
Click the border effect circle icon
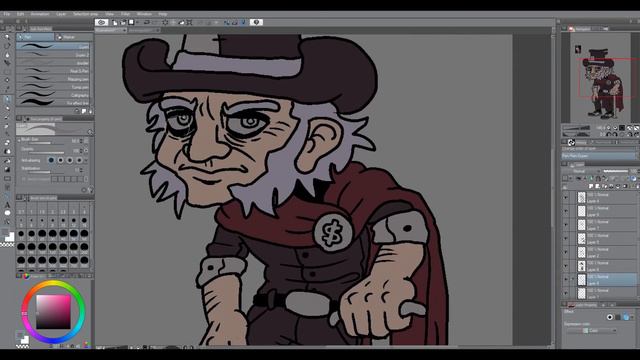tap(610, 317)
